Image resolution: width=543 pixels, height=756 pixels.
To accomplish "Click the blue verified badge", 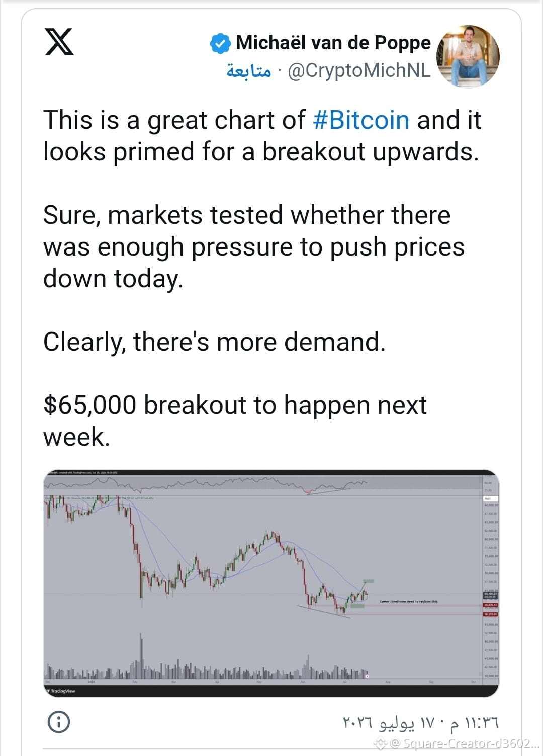I will tap(220, 43).
